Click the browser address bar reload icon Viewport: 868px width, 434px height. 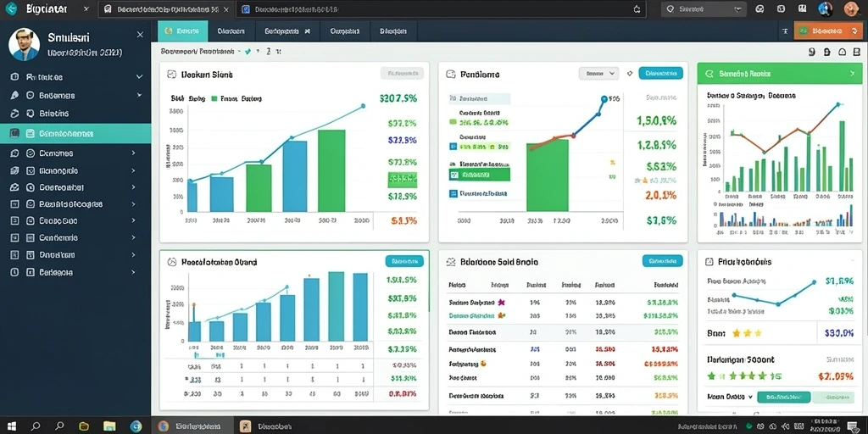click(637, 9)
